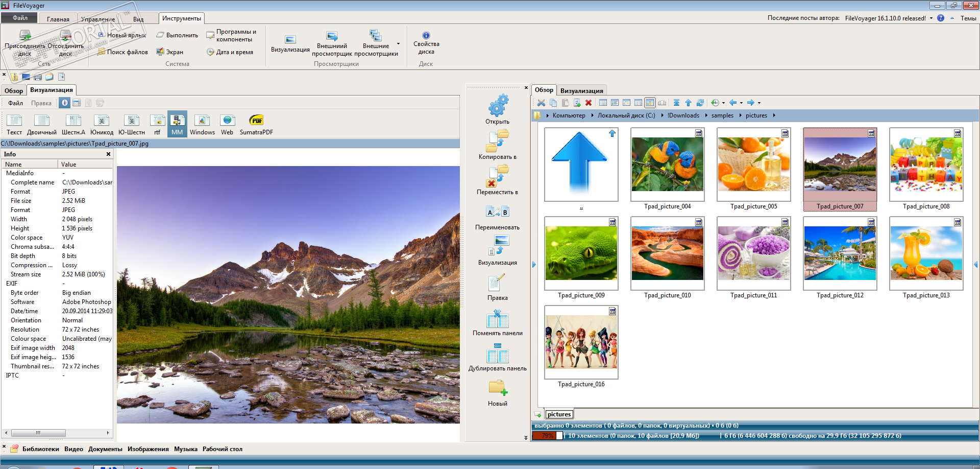Switch to the Web viewer

click(227, 125)
